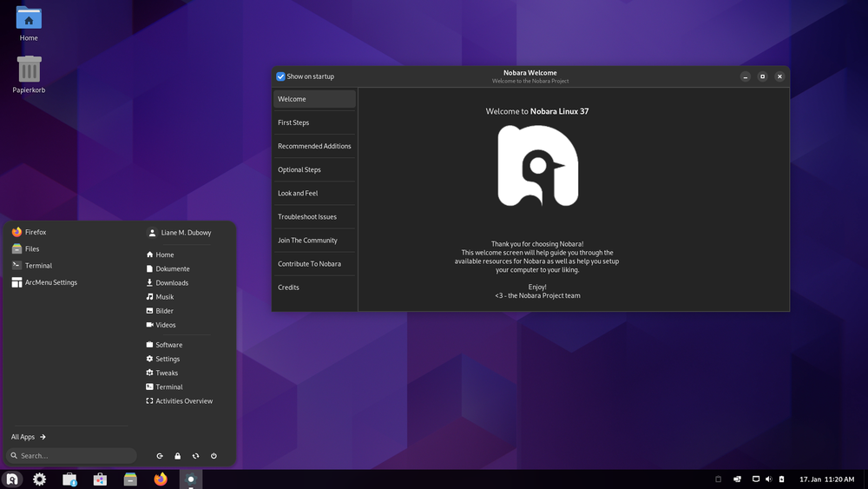This screenshot has width=868, height=489.
Task: Click the log out icon in ArcMenu
Action: click(160, 456)
